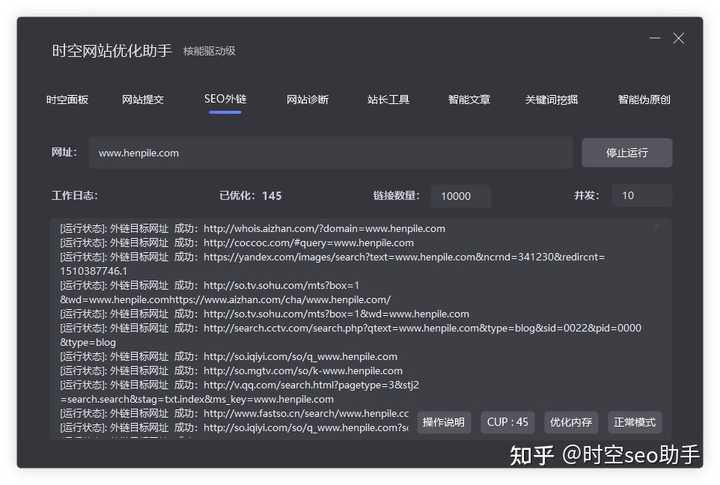Click the v.qq.com search log entry
The image size is (720, 485).
tap(239, 392)
